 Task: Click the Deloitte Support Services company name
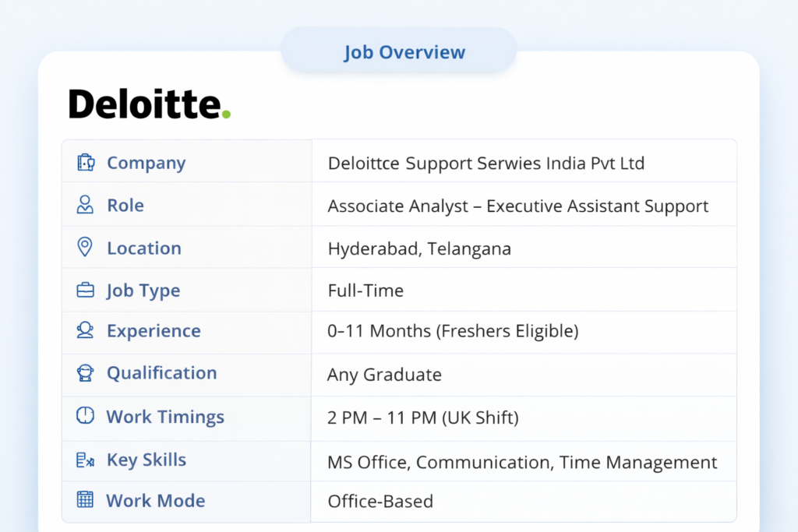coord(486,164)
